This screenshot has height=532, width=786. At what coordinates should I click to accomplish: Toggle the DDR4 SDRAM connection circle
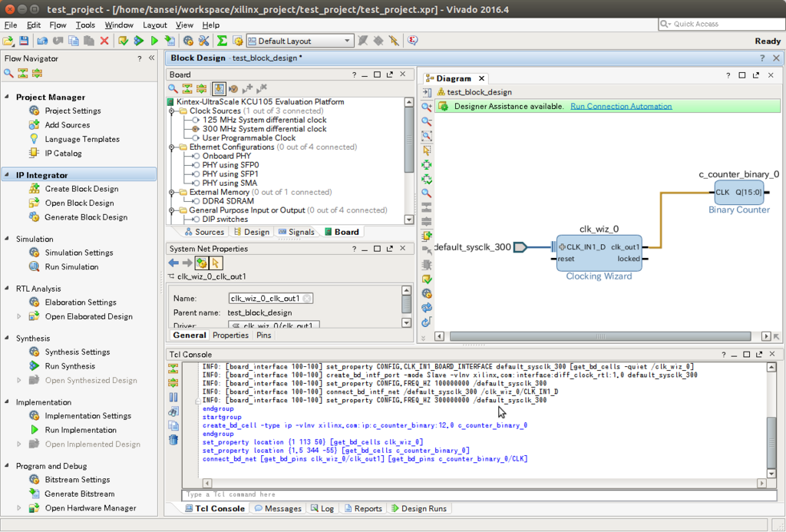(196, 201)
